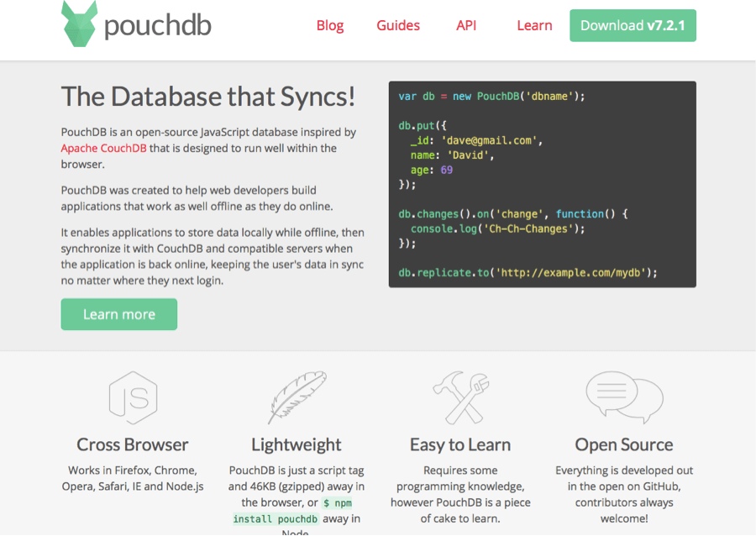Click the db.changes().on('change' code line
This screenshot has width=756, height=536.
[x=513, y=214]
